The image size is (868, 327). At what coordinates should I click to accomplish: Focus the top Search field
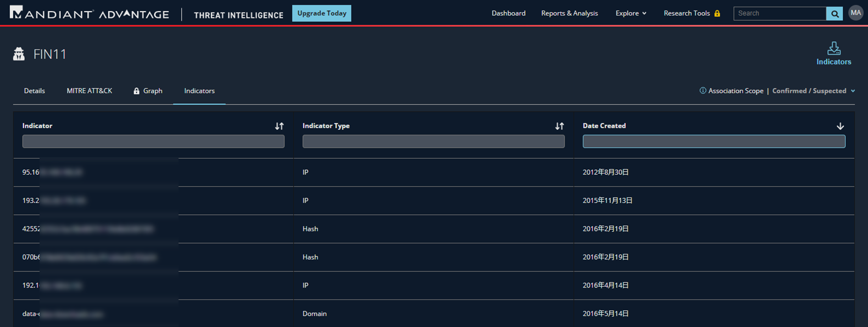click(x=780, y=13)
